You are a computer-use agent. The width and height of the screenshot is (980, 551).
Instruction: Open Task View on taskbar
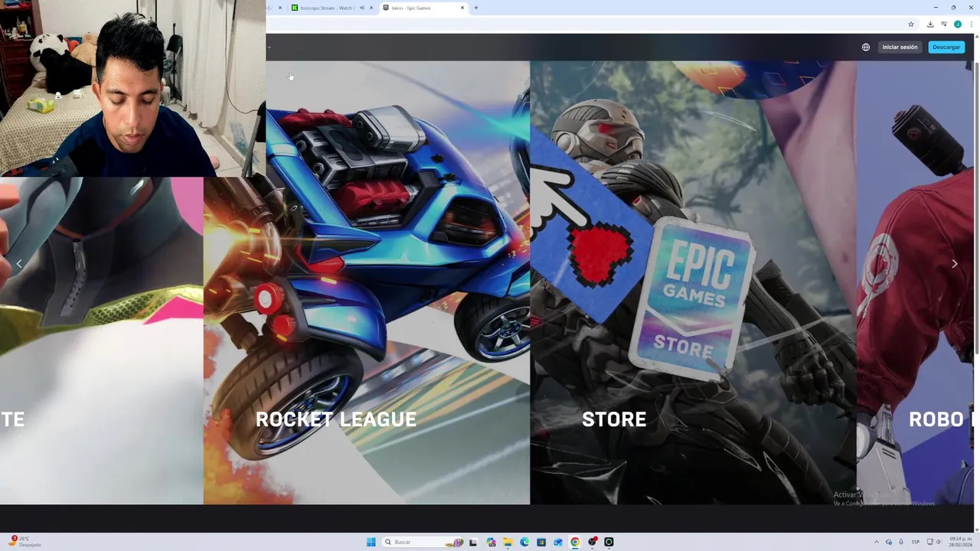[473, 542]
